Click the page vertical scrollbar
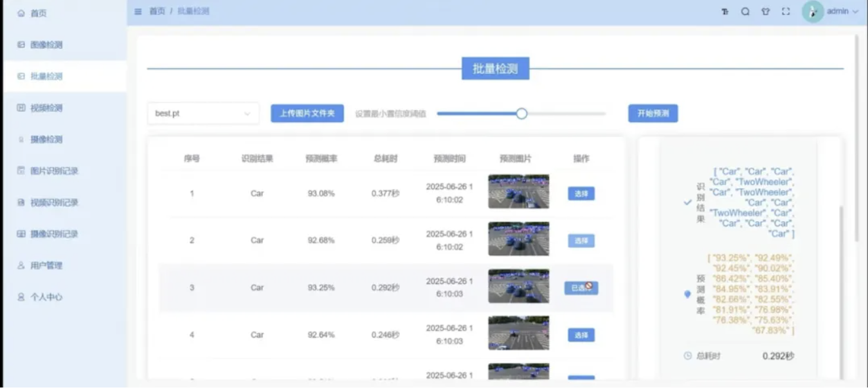The width and height of the screenshot is (868, 392). 856,138
